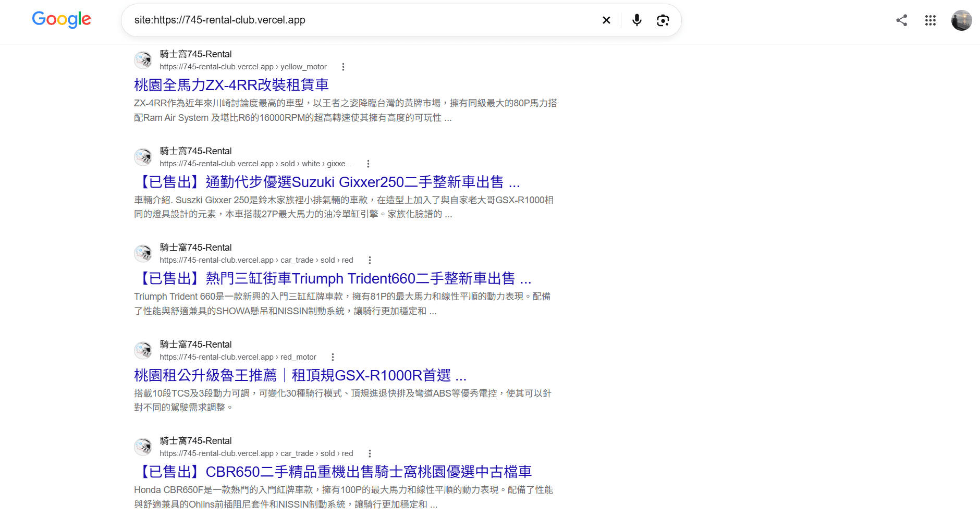This screenshot has height=529, width=980.
Task: Open the GSX-R1000R rental result link
Action: point(300,375)
